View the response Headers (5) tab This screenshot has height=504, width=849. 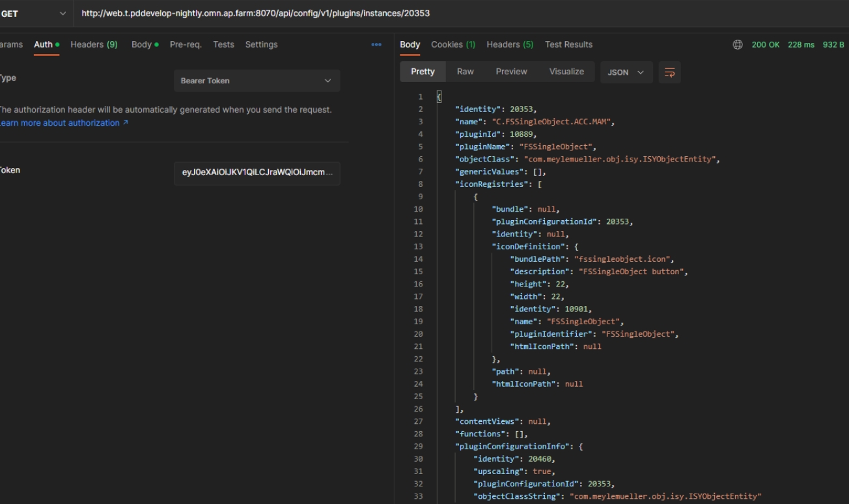pyautogui.click(x=510, y=45)
